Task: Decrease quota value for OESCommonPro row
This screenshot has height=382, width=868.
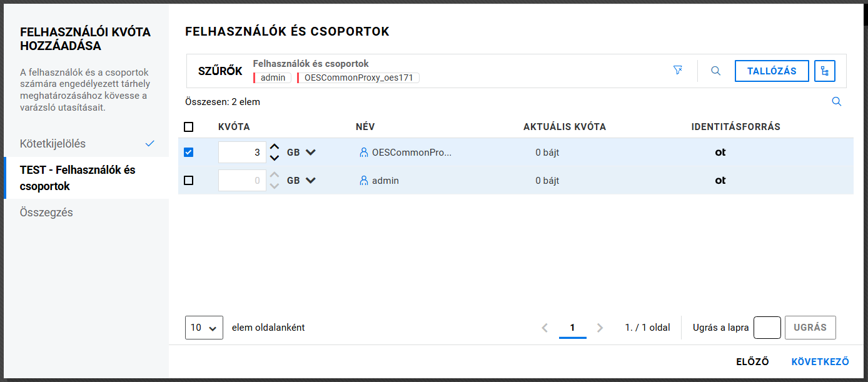Action: [x=274, y=158]
